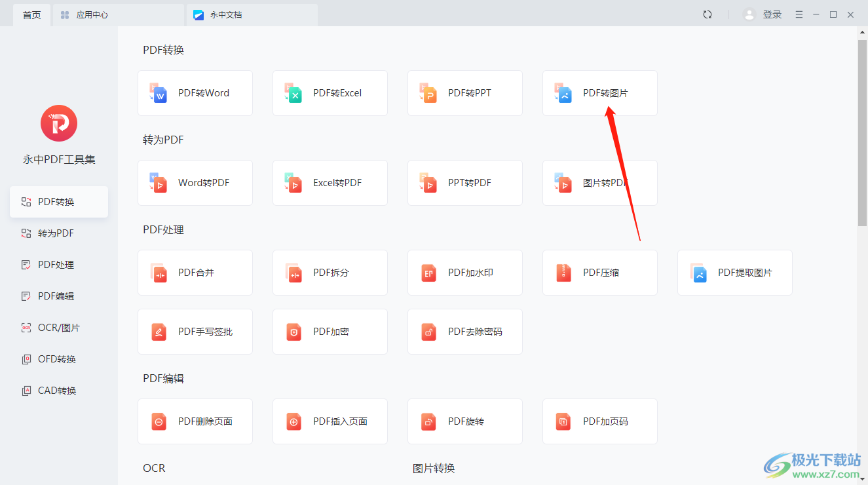This screenshot has width=868, height=485.
Task: Minimize the application window
Action: click(x=816, y=14)
